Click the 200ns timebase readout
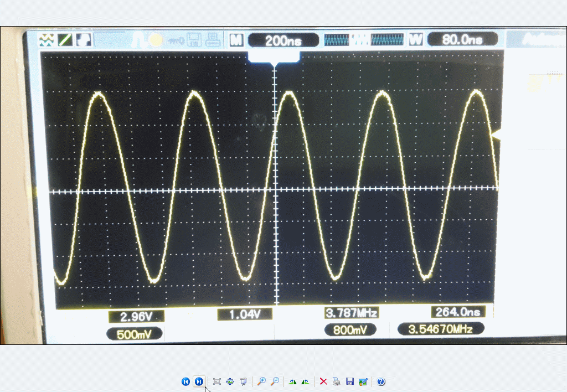This screenshot has width=567, height=392. click(283, 40)
